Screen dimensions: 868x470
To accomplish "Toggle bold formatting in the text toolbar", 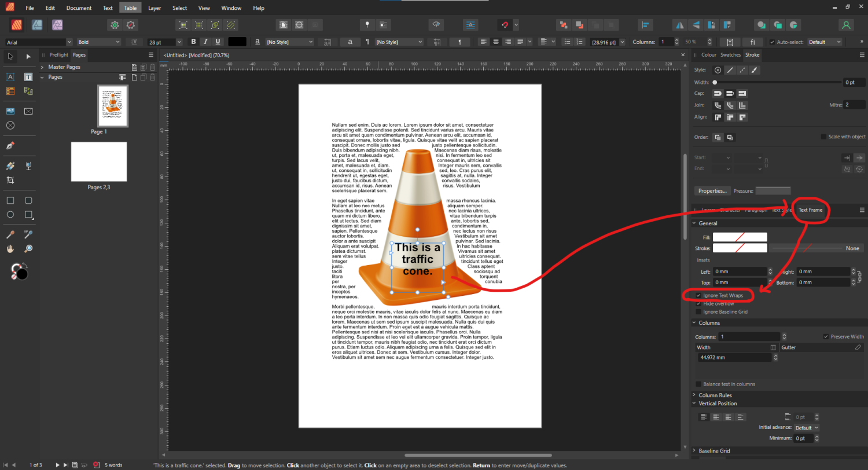I will click(x=193, y=42).
